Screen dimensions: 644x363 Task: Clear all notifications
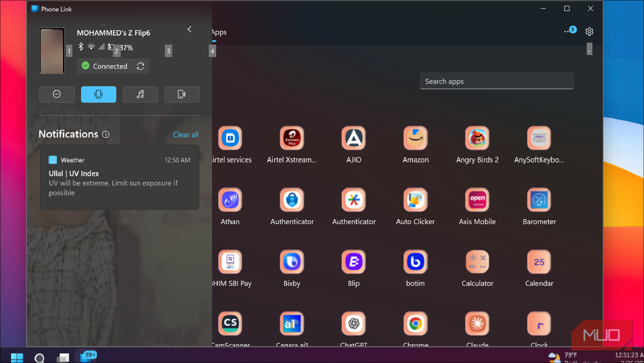186,135
